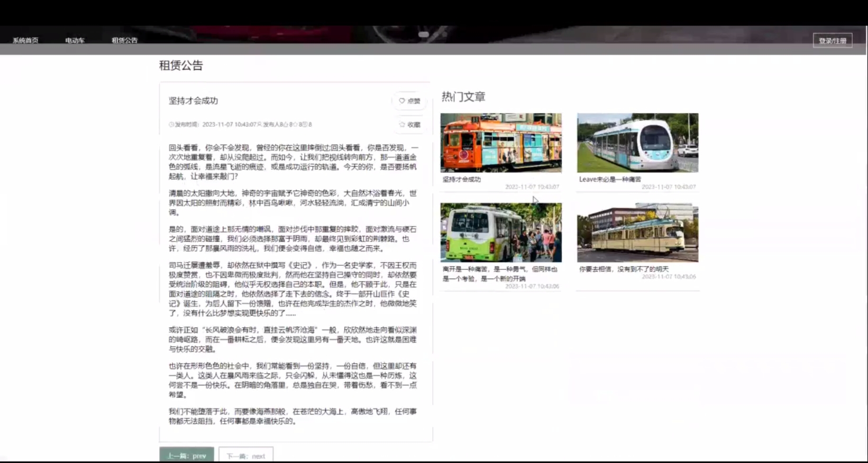Go to the 电动车 navigation item
868x463 pixels.
(x=75, y=41)
